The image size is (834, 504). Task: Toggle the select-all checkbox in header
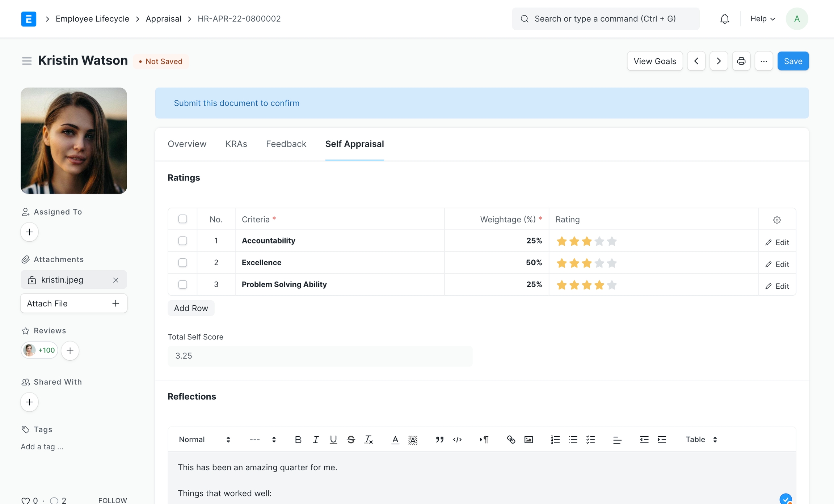pos(182,219)
